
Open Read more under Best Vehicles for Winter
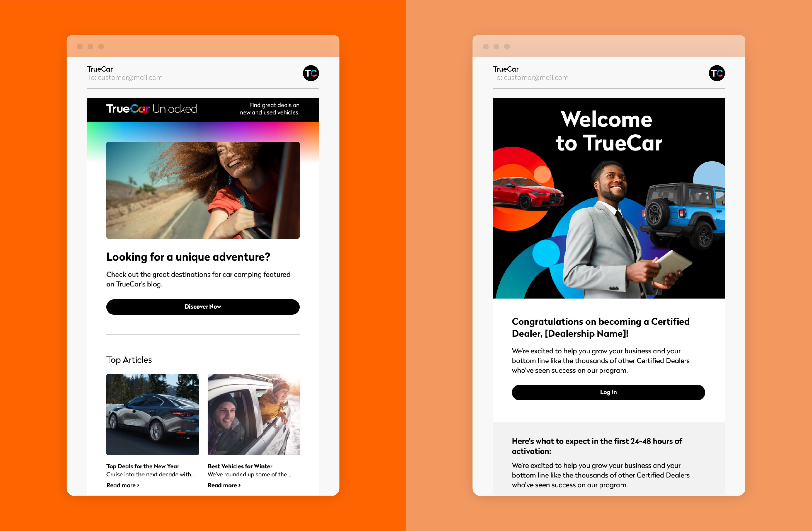click(x=224, y=485)
